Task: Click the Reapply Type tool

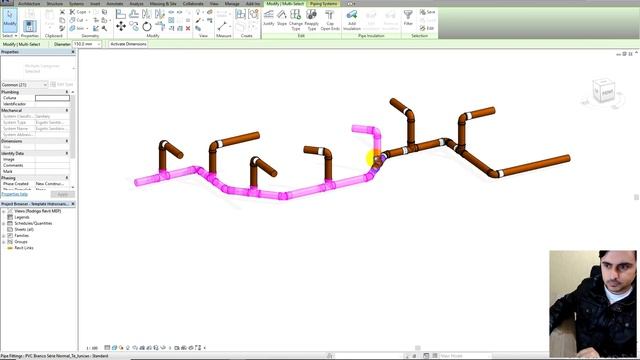Action: click(311, 20)
